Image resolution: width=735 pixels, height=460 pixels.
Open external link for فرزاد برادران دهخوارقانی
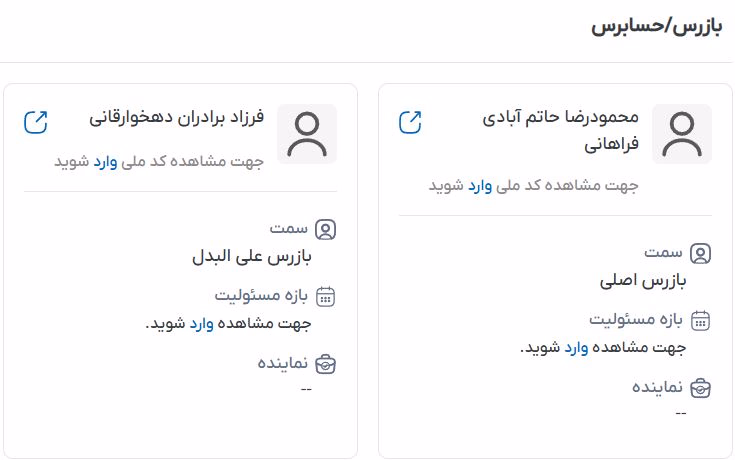click(35, 122)
